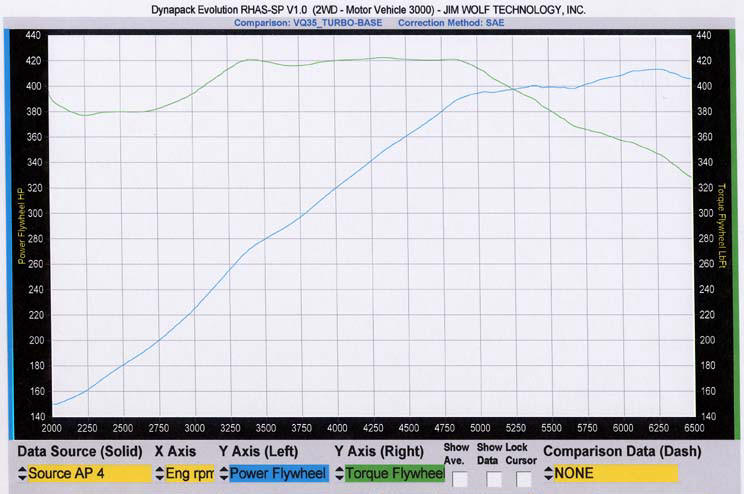Click the X Axis up-down arrows
Screen dimensions: 744x494
[159, 473]
